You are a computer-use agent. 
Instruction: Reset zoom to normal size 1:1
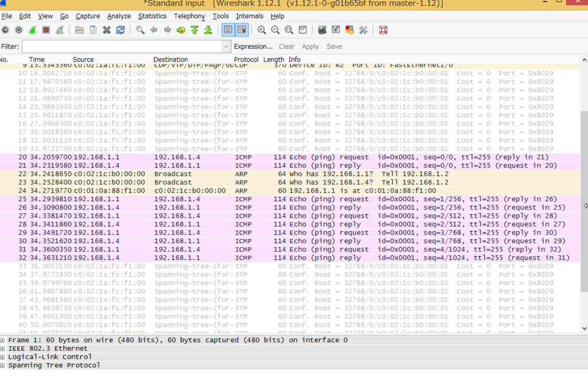coord(289,30)
